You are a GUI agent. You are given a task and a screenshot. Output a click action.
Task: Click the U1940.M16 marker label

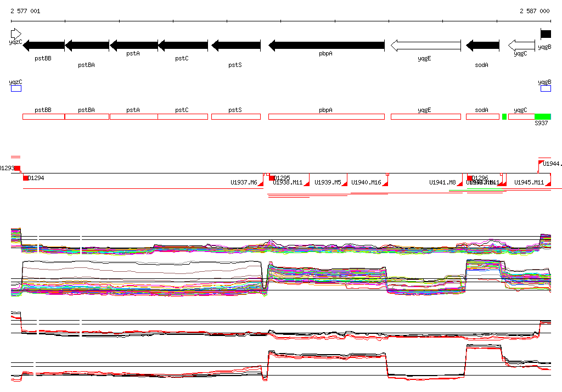(x=366, y=183)
